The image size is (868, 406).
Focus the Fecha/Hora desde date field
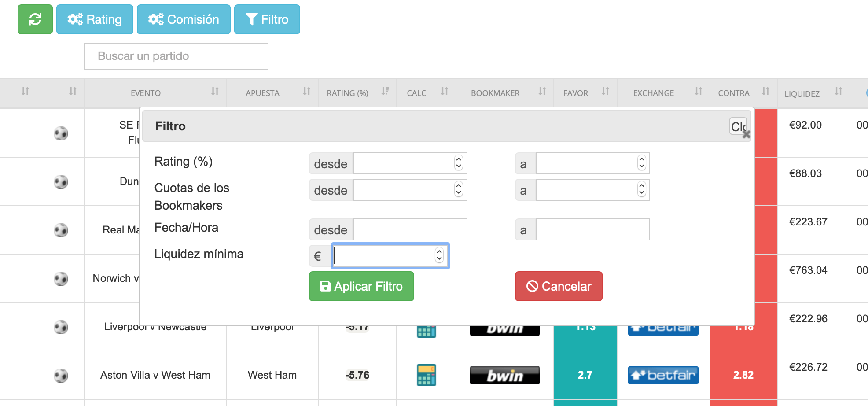410,230
